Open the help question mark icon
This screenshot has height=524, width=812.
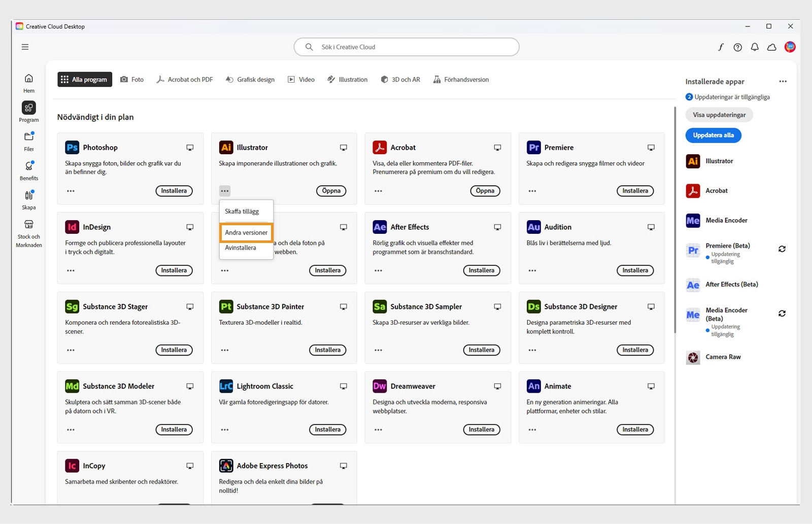[x=737, y=47]
